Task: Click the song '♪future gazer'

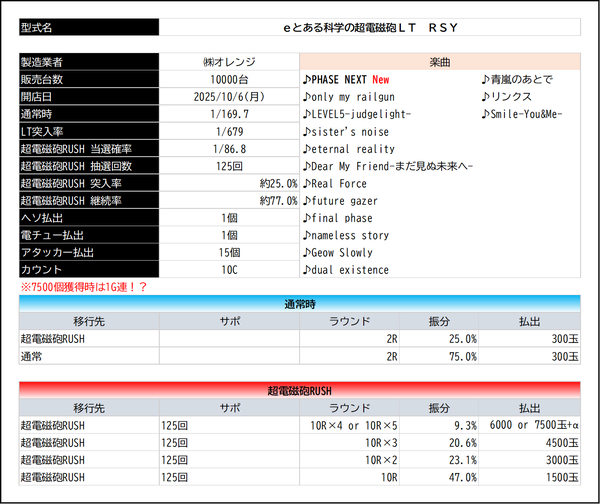Action: click(340, 201)
